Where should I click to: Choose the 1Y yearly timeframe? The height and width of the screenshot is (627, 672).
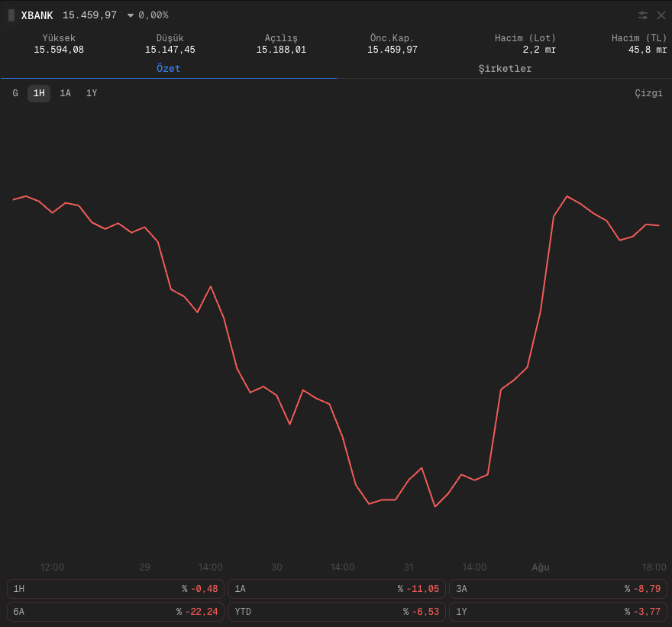coord(92,93)
